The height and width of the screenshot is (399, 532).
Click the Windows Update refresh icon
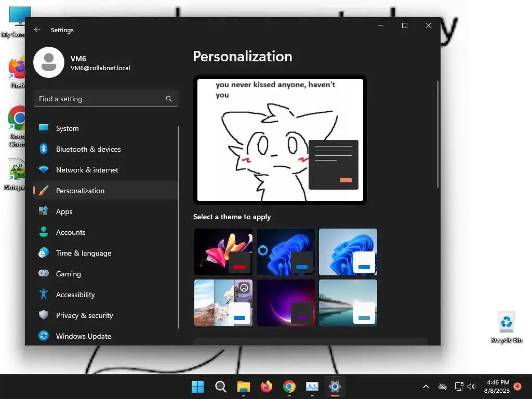[x=44, y=336]
